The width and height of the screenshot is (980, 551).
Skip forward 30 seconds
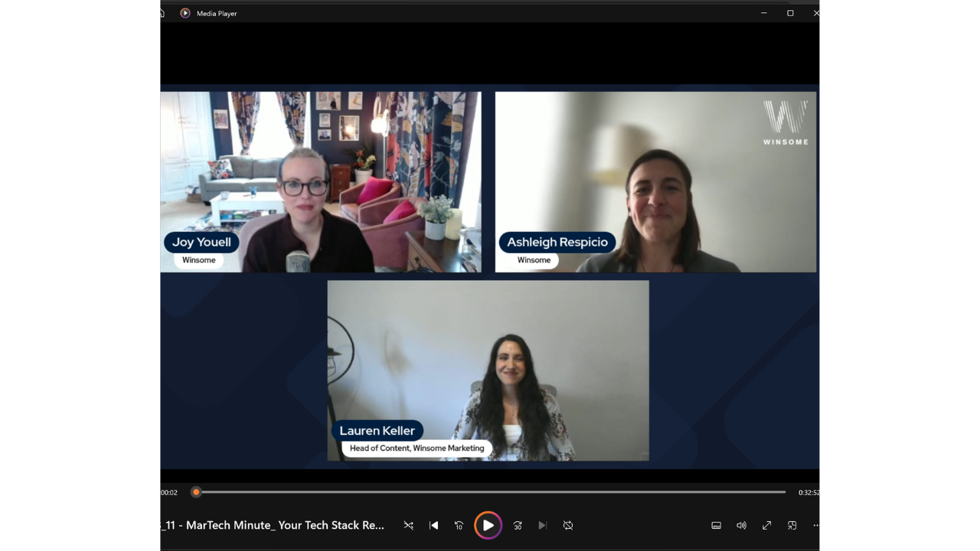(x=518, y=526)
